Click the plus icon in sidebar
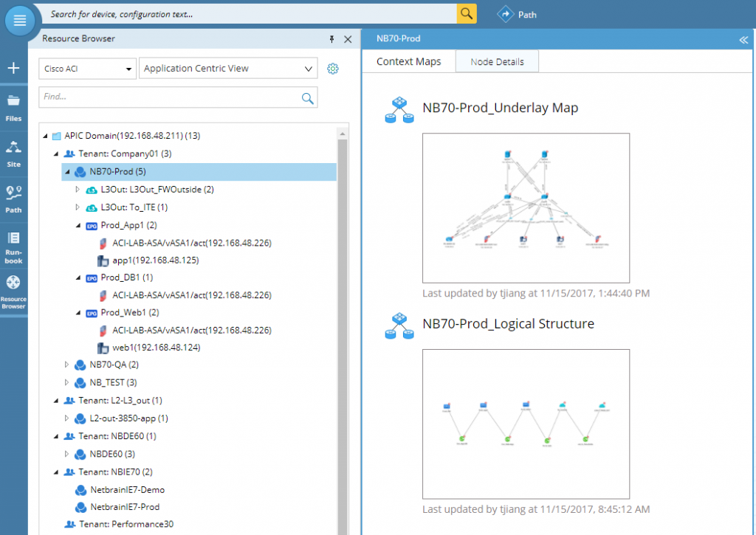This screenshot has width=756, height=535. point(13,68)
